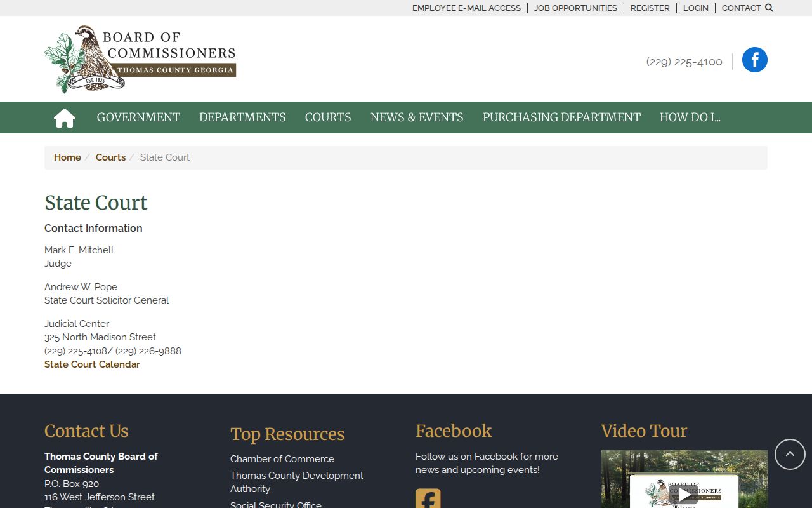Click Home in the breadcrumb
This screenshot has width=812, height=508.
coord(67,157)
